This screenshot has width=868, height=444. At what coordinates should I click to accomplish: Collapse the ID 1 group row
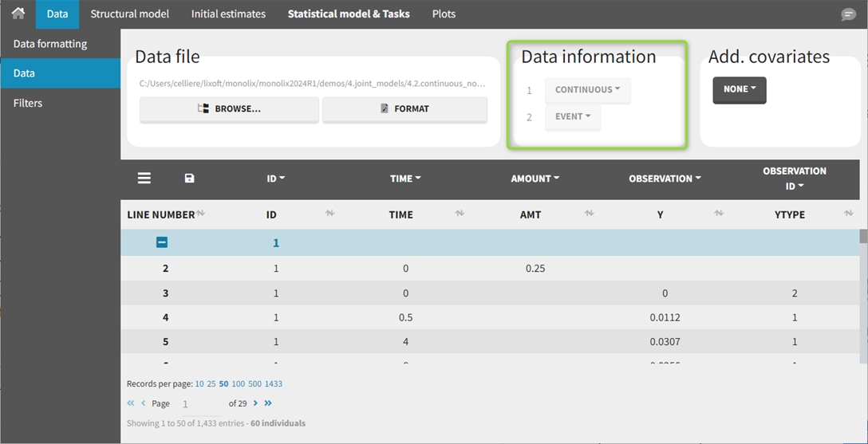click(x=162, y=242)
